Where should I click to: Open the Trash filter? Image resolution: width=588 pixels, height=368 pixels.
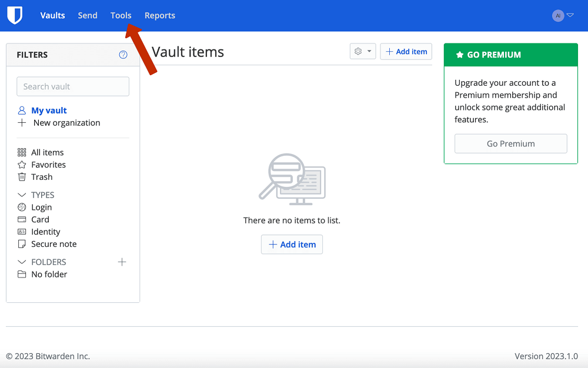(42, 177)
